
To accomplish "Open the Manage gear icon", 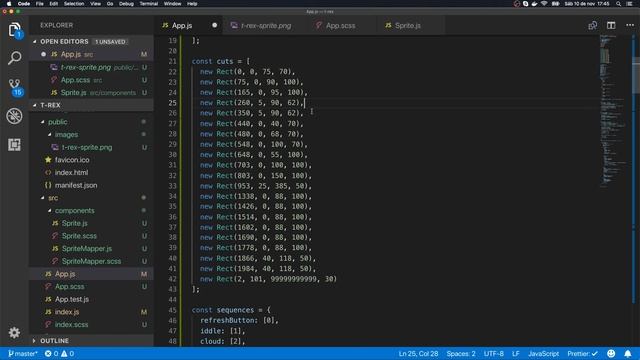I will point(14,333).
